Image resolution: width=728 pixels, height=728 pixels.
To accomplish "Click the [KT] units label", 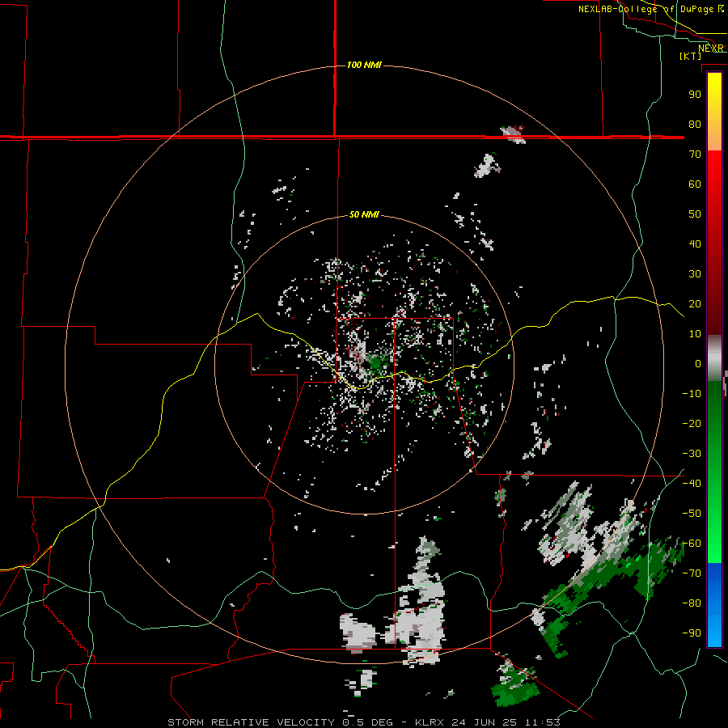I will point(691,56).
